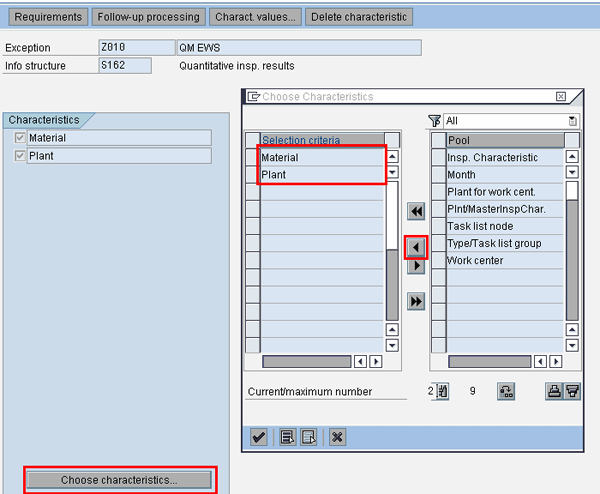
Task: Click the Choose characteristics... button
Action: pyautogui.click(x=119, y=480)
